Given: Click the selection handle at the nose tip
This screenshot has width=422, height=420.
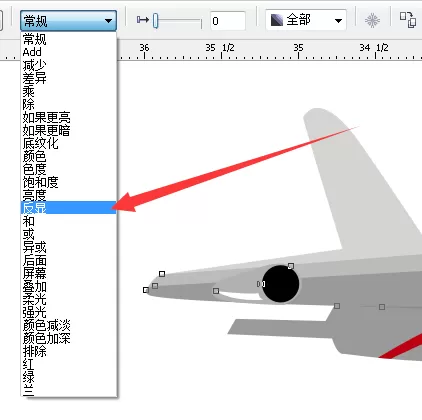Looking at the screenshot, I should 146,290.
